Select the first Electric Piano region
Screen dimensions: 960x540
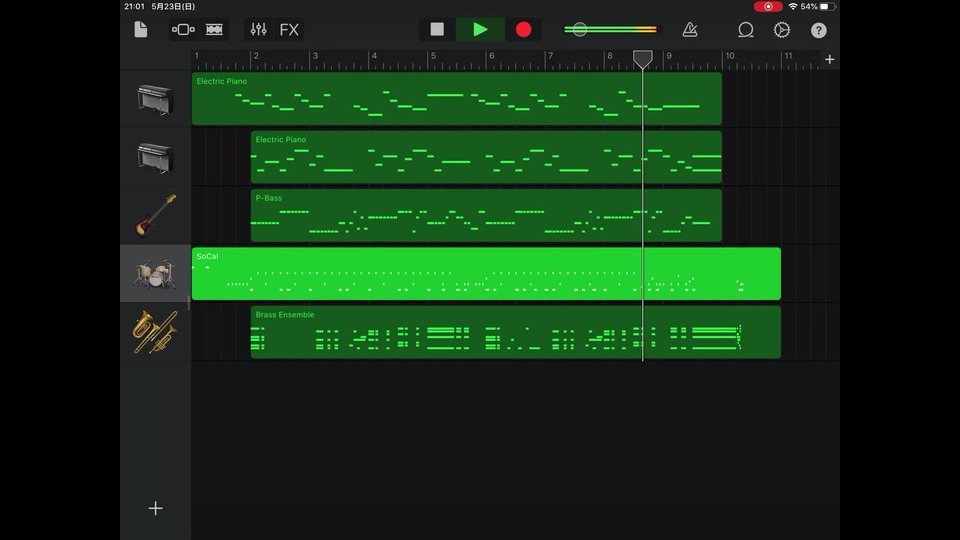click(x=457, y=99)
